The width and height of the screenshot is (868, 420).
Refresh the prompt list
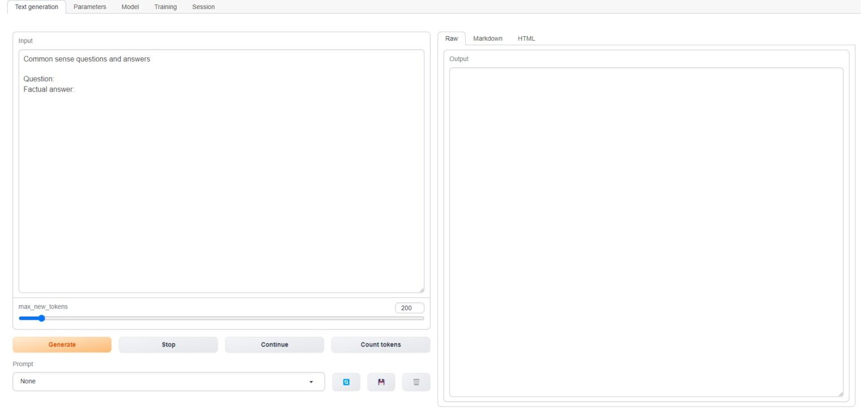pyautogui.click(x=346, y=382)
